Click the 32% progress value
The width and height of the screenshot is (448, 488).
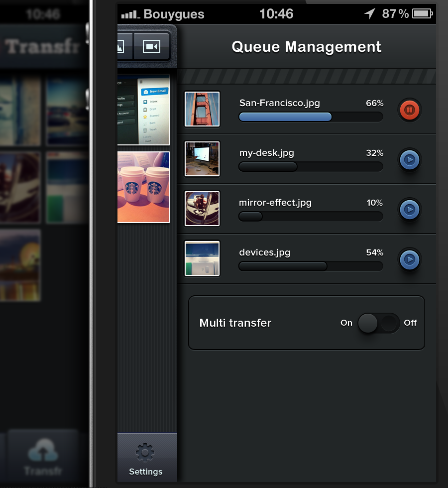click(x=374, y=153)
